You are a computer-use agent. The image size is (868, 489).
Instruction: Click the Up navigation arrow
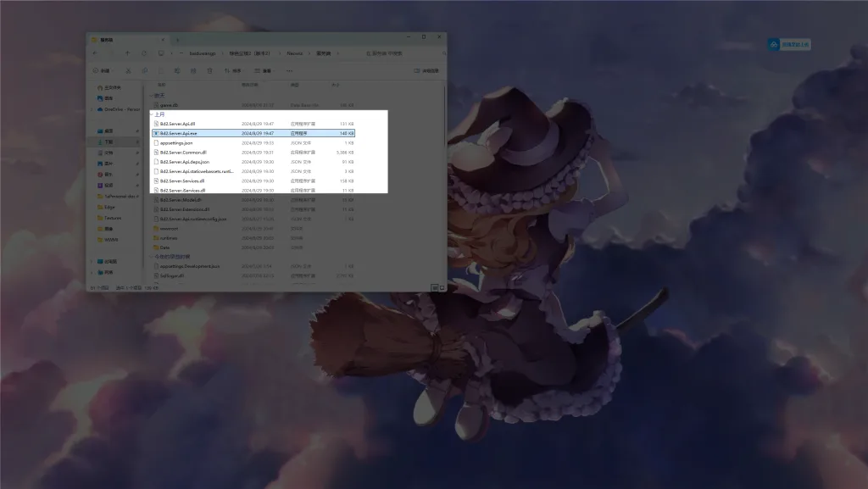click(x=128, y=53)
